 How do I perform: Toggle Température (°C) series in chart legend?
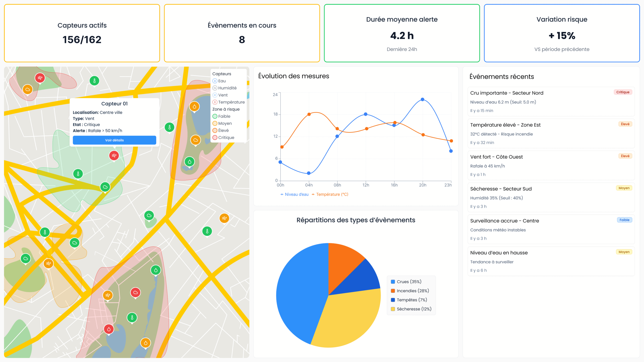pyautogui.click(x=330, y=194)
